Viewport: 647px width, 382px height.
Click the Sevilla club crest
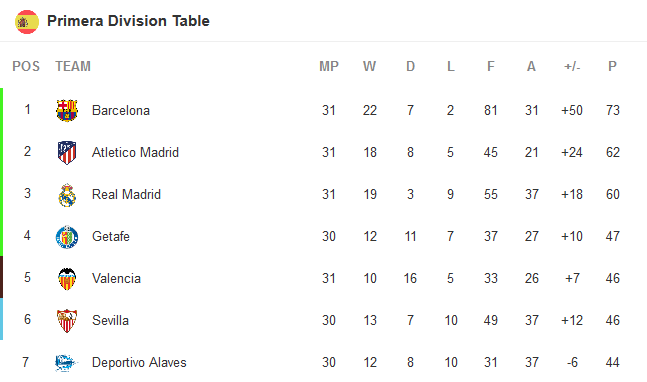pos(67,321)
